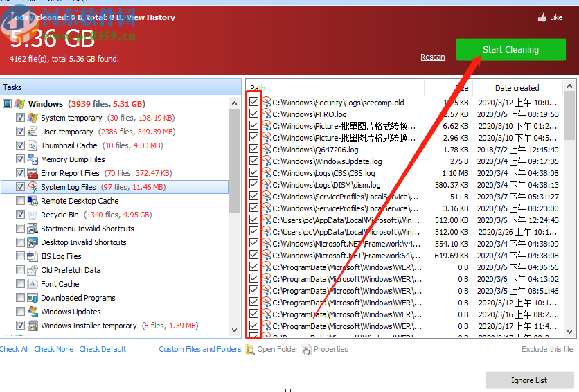
Task: Click the Windows Updates icon
Action: (x=33, y=312)
